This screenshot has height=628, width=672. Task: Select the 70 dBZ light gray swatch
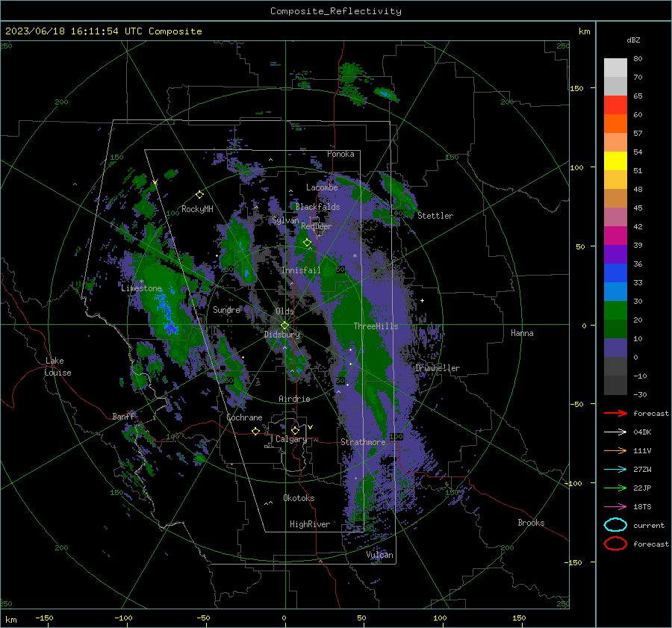coord(615,68)
